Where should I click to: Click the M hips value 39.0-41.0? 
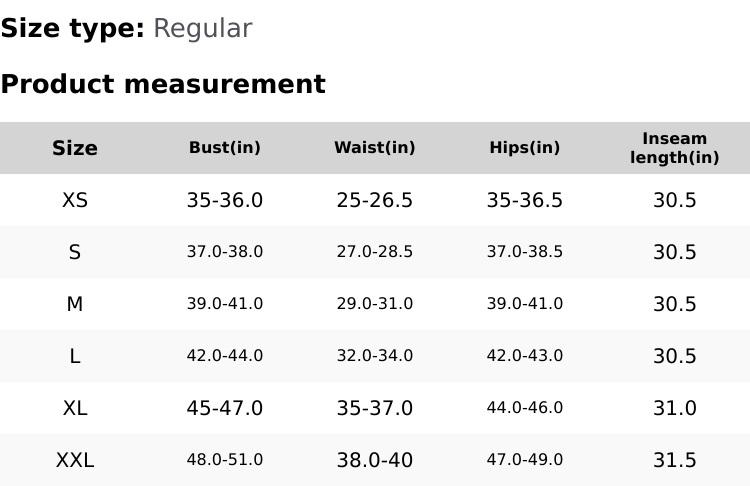(x=525, y=304)
